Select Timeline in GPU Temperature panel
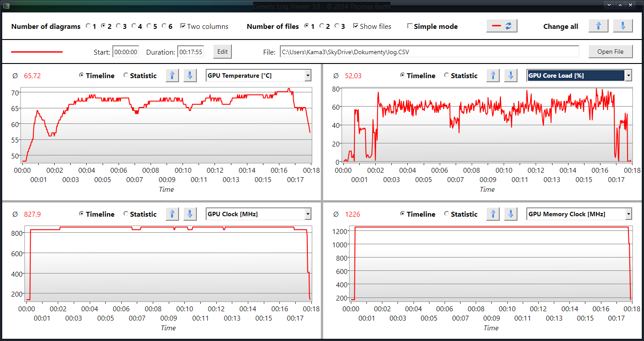Screen dimensions: 644x341 point(81,75)
